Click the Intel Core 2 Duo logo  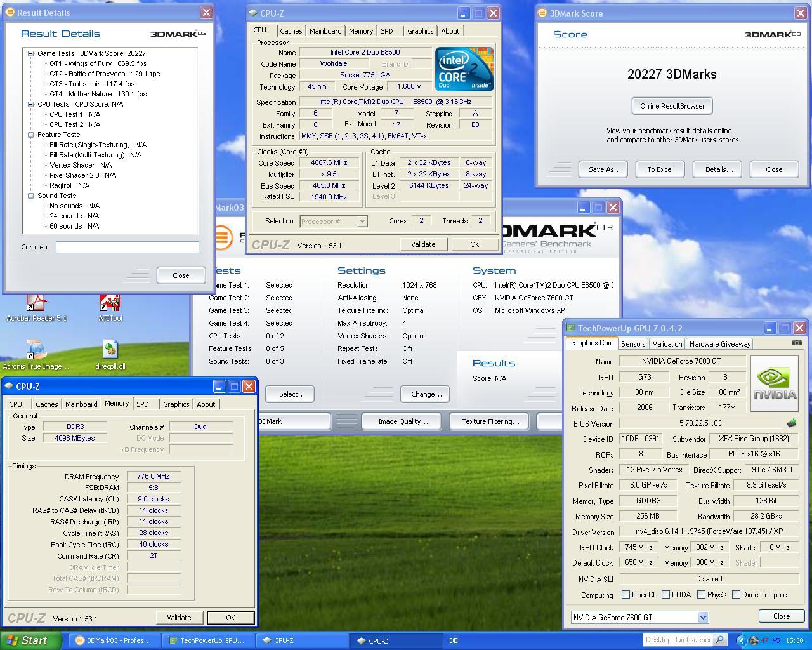[x=464, y=69]
